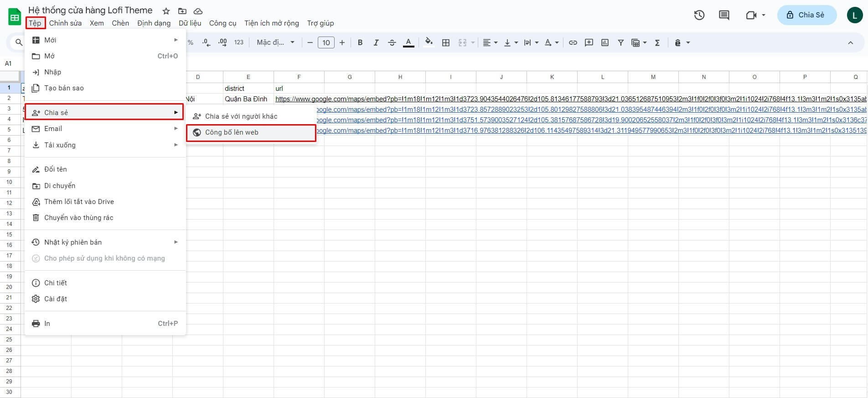The image size is (868, 398).
Task: Select 'Thêm lối tắt vào Drive'
Action: [105, 202]
